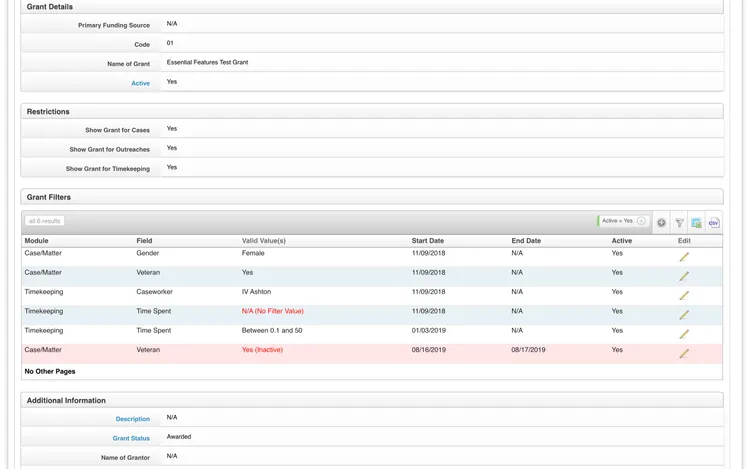Screen dimensions: 750x469
Task: Collapse the Restrictions section header
Action: tap(48, 111)
